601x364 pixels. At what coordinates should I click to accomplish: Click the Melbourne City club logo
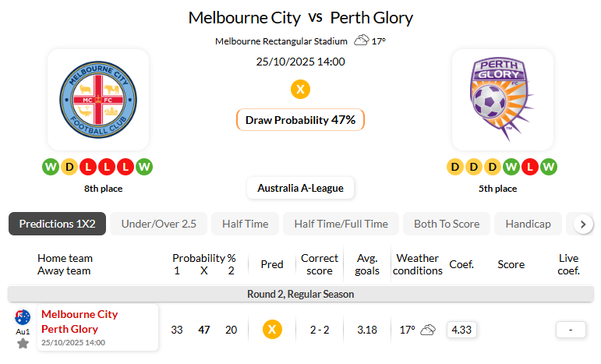pyautogui.click(x=97, y=100)
